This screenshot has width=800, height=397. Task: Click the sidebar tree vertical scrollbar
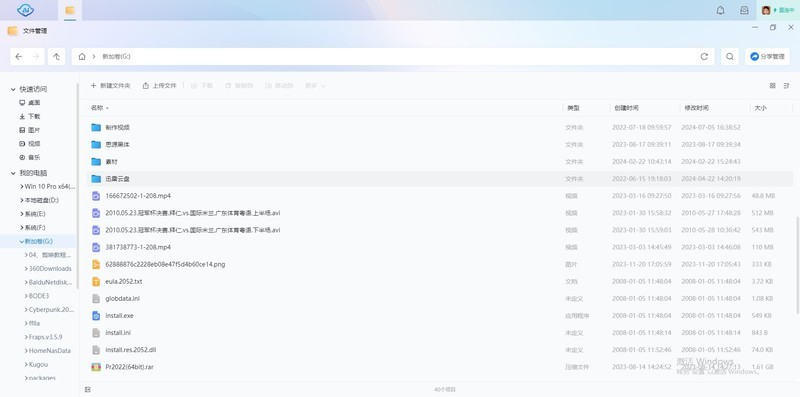[x=78, y=186]
